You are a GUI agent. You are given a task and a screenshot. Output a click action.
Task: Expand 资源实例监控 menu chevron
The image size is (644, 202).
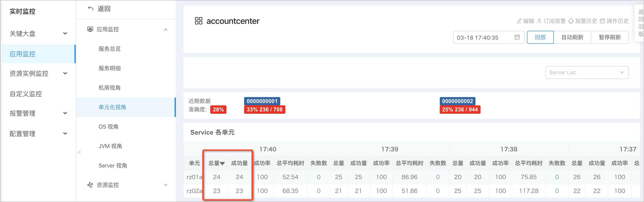(x=65, y=73)
